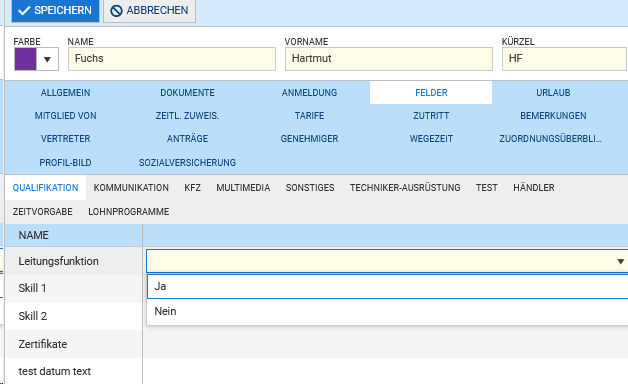Open the Wegezeit tab

point(431,139)
